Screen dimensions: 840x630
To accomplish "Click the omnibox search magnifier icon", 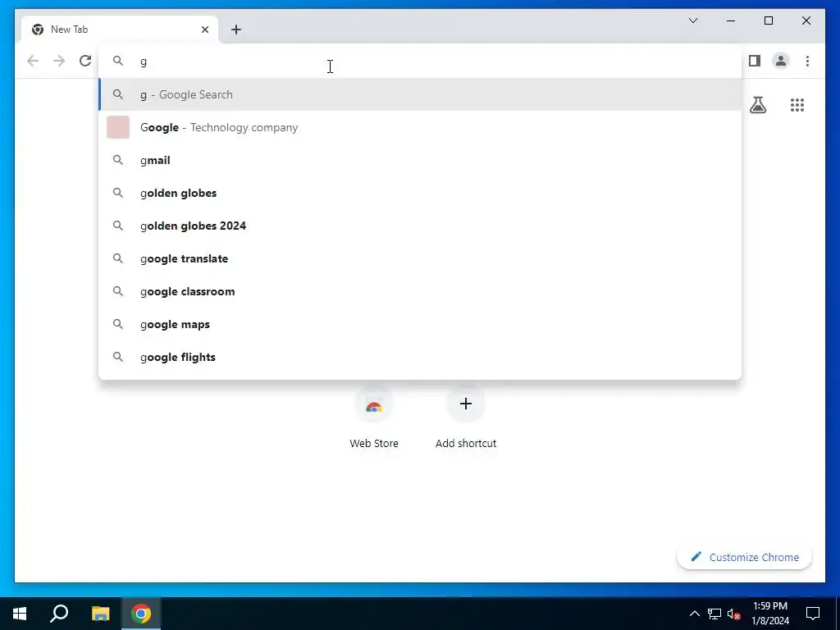I will (118, 61).
